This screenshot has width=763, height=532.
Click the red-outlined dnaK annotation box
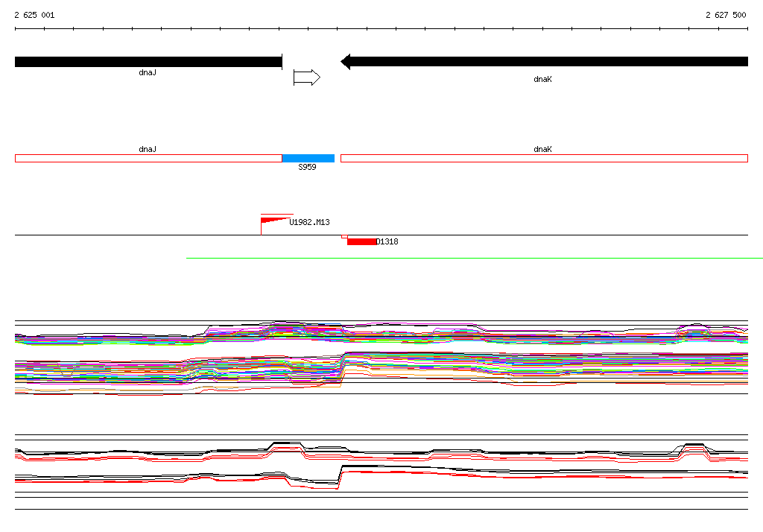coord(544,158)
